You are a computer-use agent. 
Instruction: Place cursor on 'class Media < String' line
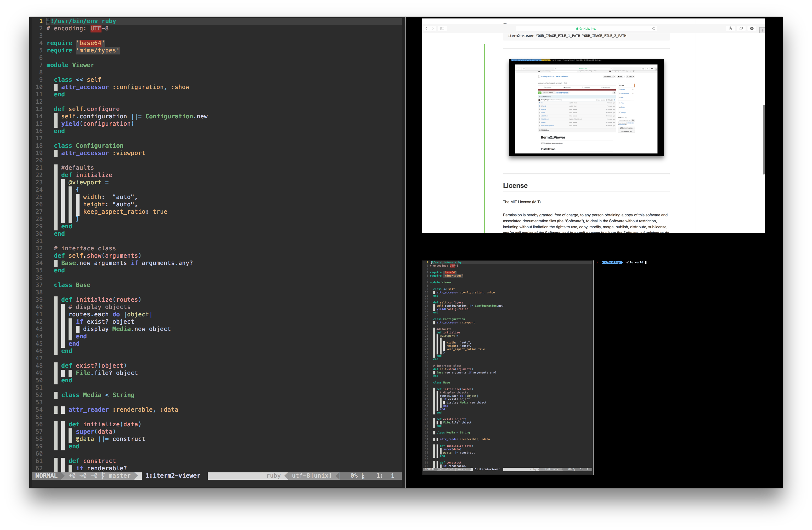98,395
